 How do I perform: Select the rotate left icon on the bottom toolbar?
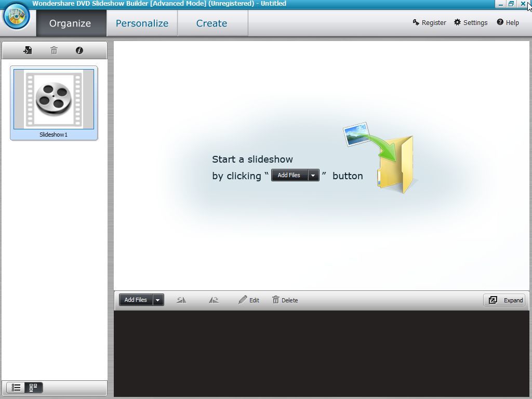point(181,300)
